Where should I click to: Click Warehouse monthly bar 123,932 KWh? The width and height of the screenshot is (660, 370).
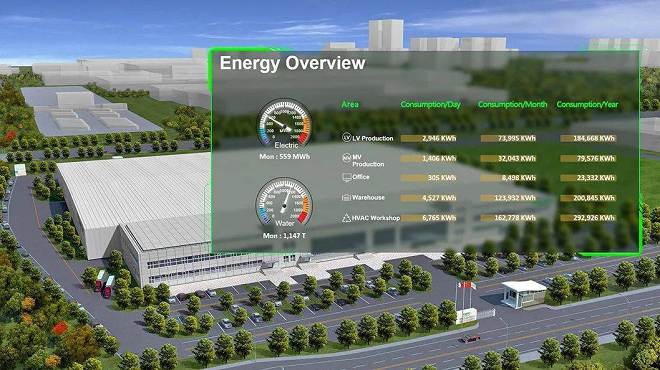(x=508, y=198)
